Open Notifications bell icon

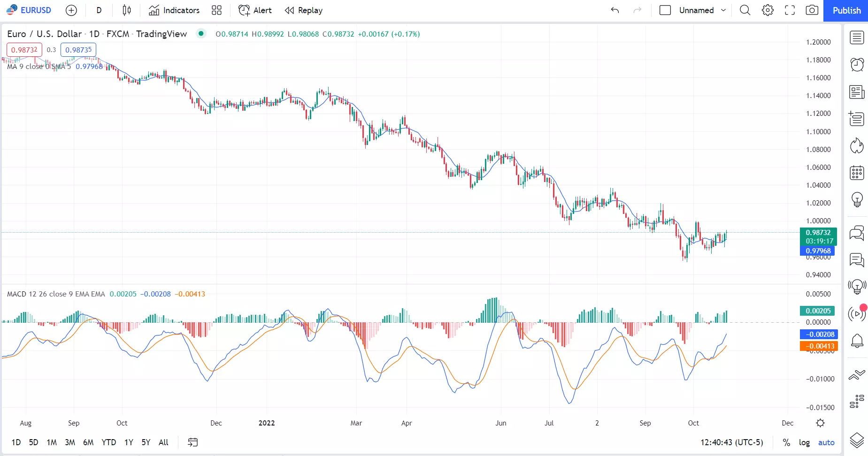(857, 341)
